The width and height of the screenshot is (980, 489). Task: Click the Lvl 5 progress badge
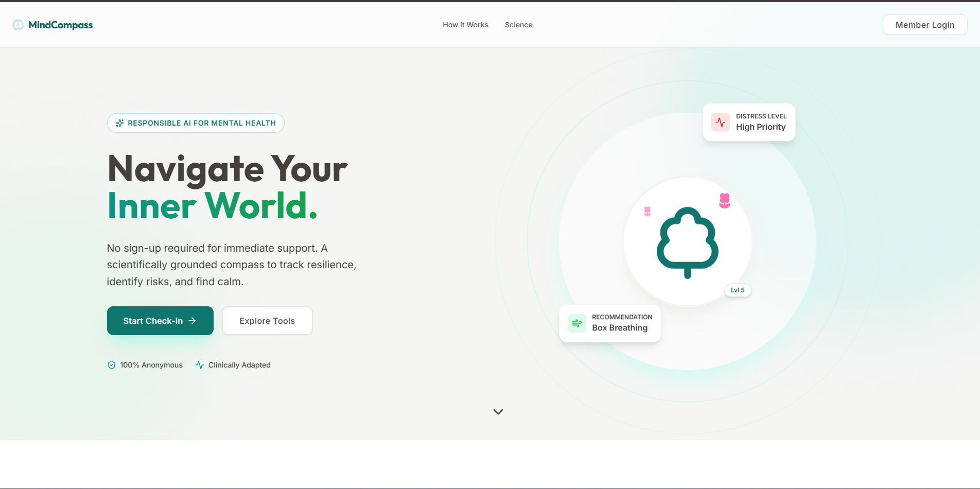[x=738, y=290]
